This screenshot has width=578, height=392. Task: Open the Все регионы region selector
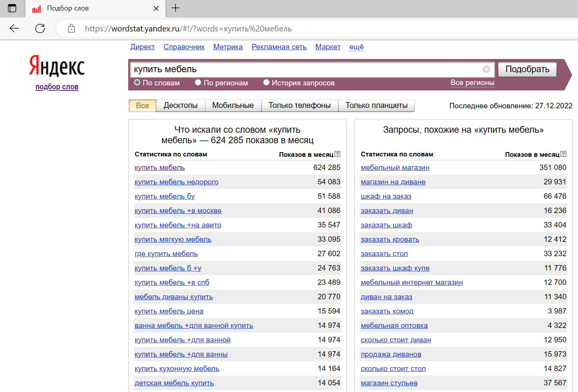472,83
